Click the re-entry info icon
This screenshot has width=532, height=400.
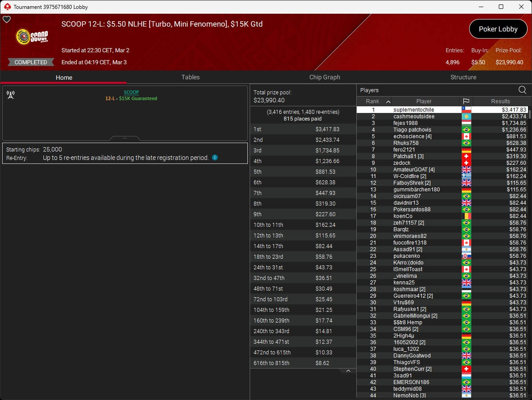click(x=215, y=157)
